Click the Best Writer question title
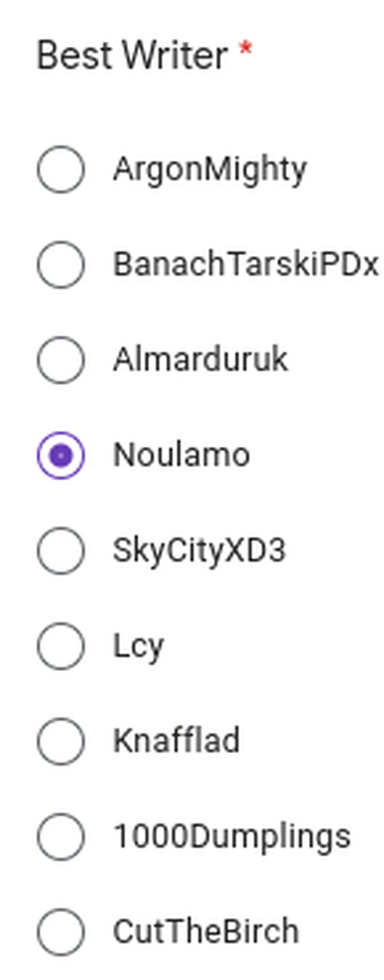 point(132,55)
